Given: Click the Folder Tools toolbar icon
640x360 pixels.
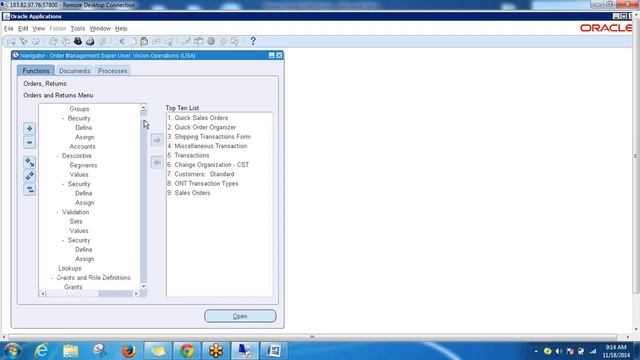Looking at the screenshot, I should 235,41.
